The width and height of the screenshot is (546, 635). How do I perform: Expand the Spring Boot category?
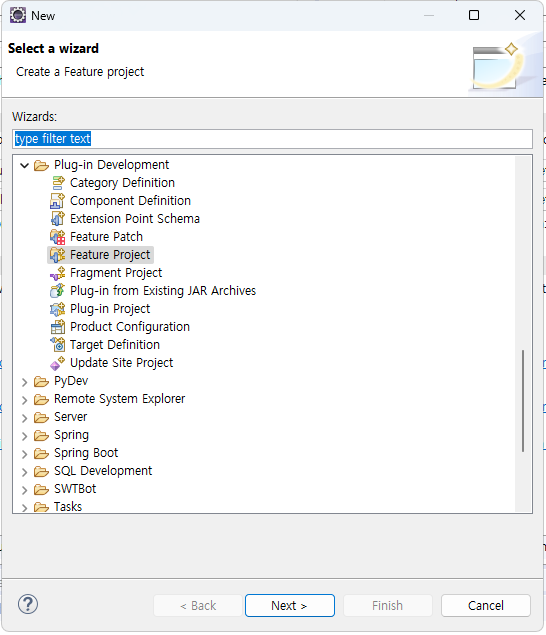point(25,454)
